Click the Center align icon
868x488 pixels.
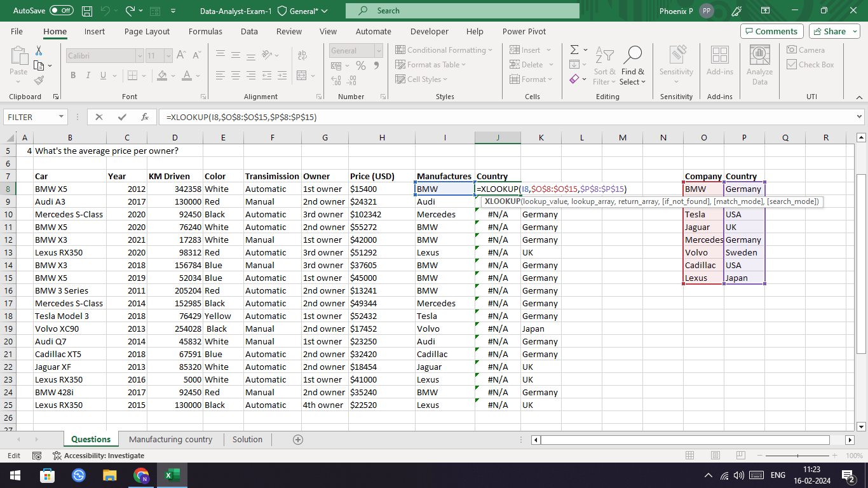236,76
